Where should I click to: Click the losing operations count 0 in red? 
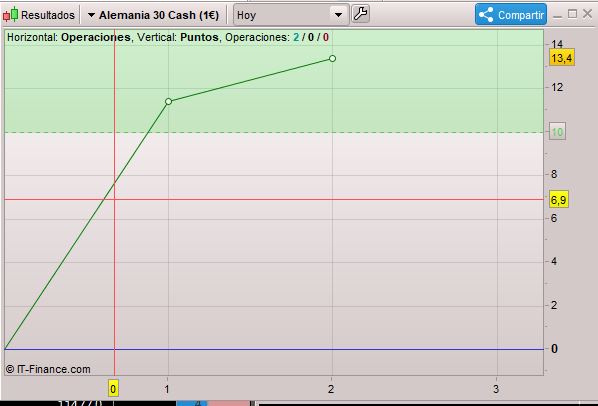pyautogui.click(x=326, y=37)
